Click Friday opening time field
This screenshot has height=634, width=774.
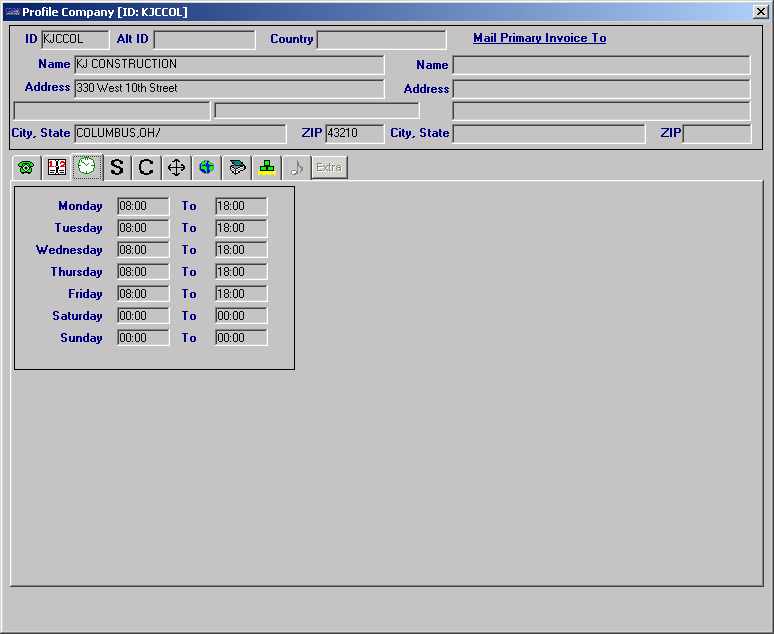pos(143,294)
